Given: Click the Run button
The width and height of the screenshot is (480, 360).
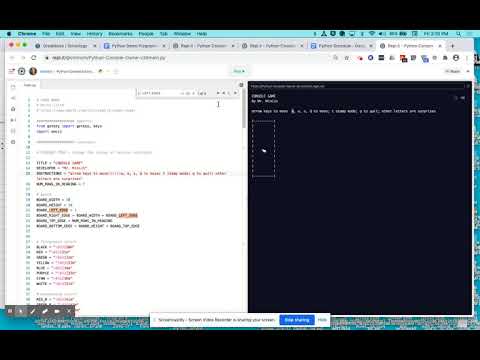Looking at the screenshot, I should pos(239,71).
